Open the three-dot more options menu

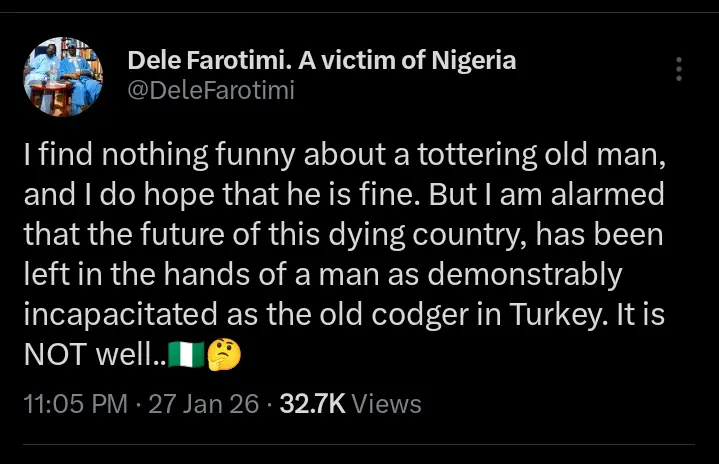pyautogui.click(x=679, y=69)
